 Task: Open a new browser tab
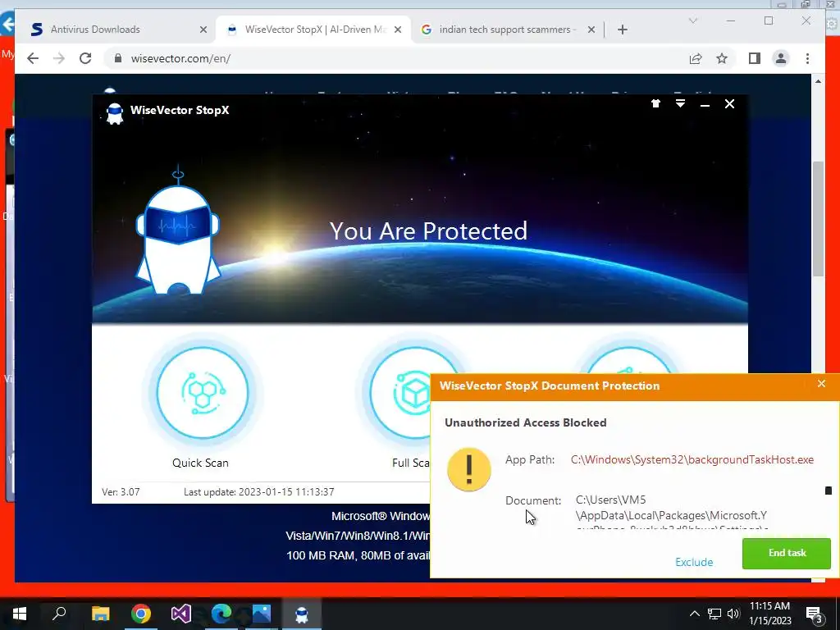[x=622, y=30]
